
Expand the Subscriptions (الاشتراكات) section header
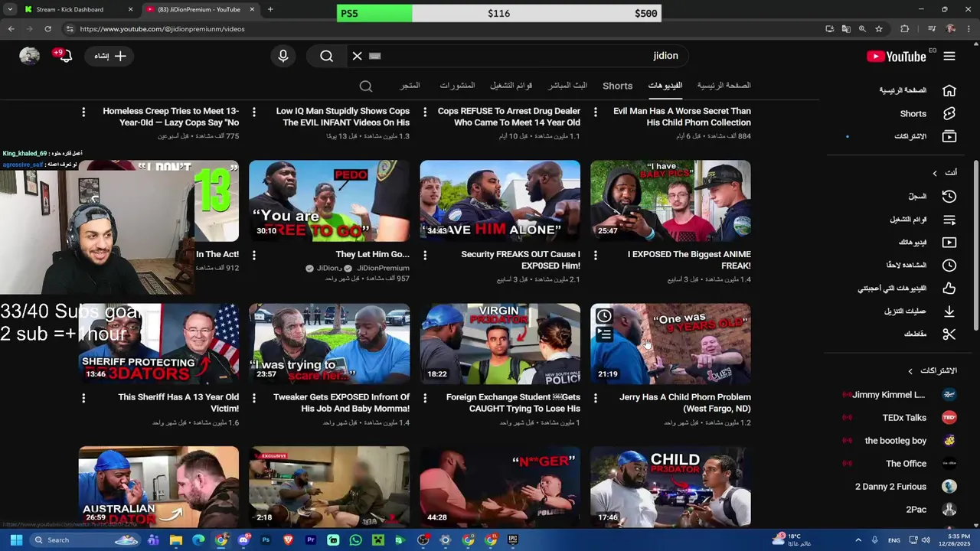tap(933, 370)
